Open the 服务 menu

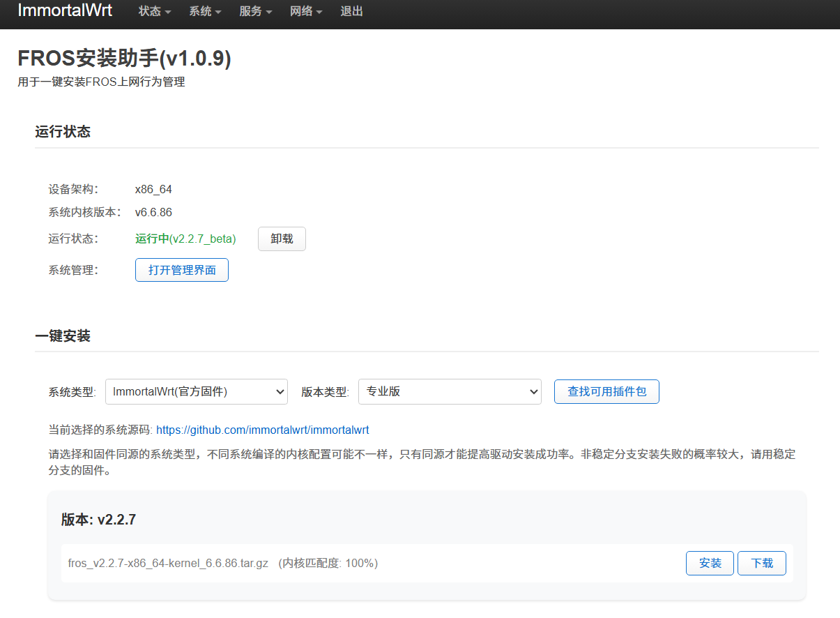255,11
